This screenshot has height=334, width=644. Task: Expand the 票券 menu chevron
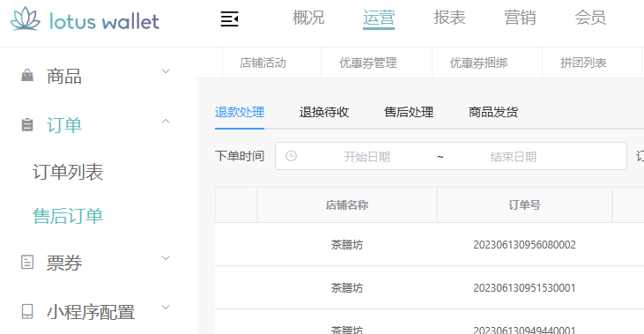(x=166, y=258)
